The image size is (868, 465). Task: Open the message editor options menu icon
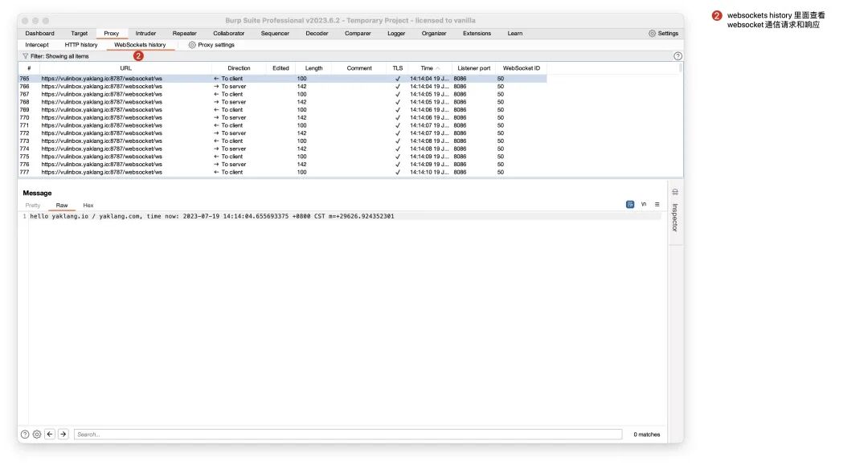click(657, 204)
